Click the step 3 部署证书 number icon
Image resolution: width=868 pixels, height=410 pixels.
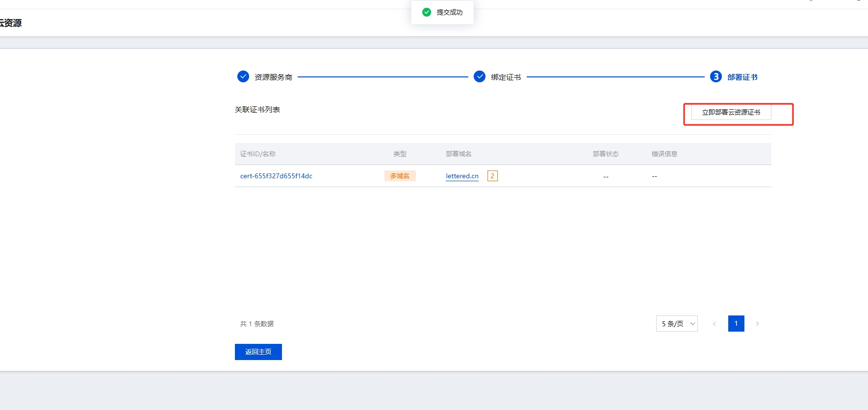pos(716,76)
